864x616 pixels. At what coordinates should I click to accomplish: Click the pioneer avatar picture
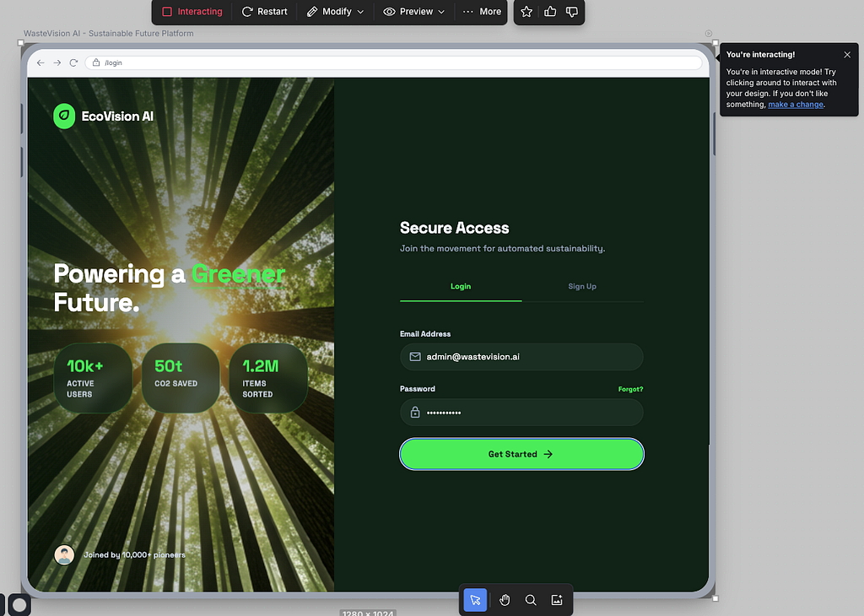click(64, 555)
